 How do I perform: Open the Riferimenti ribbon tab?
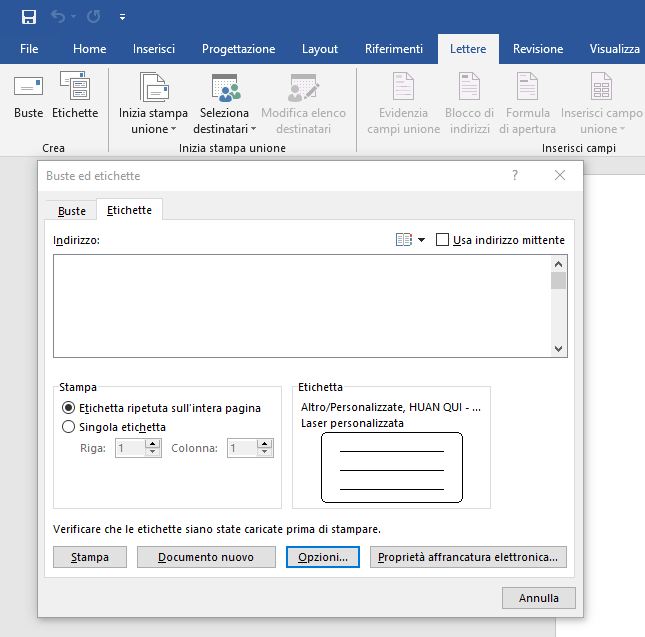click(x=393, y=49)
